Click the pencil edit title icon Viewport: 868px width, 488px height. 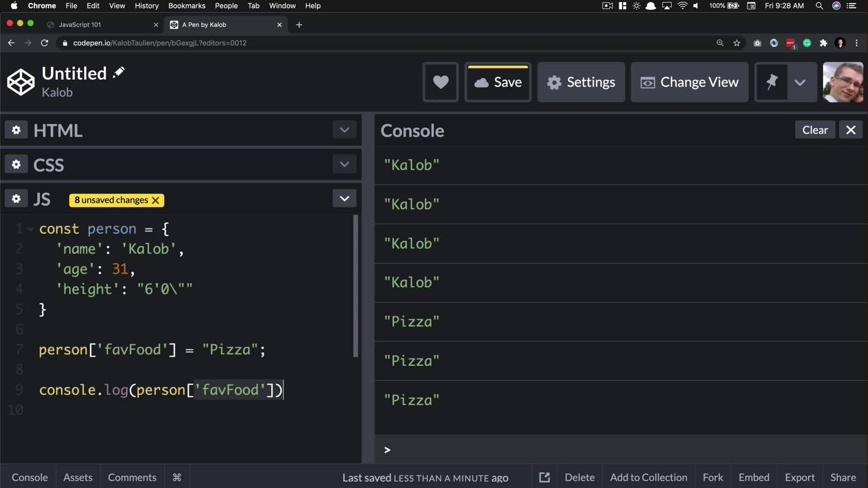click(x=118, y=73)
